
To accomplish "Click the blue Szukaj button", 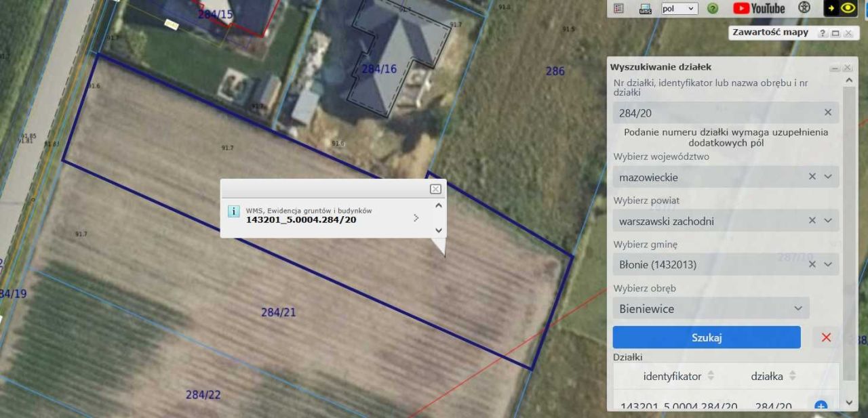I will click(x=707, y=337).
